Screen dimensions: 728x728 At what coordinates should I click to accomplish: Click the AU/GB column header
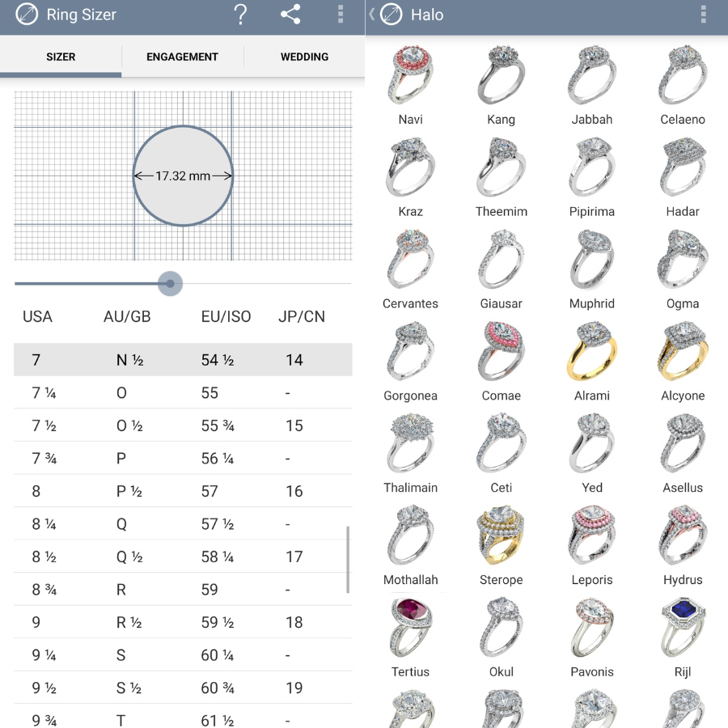coord(127,316)
